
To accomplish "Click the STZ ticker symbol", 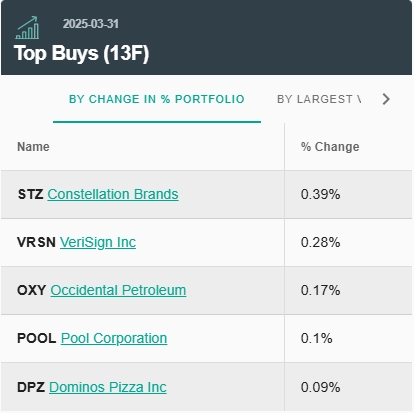I will pos(30,194).
